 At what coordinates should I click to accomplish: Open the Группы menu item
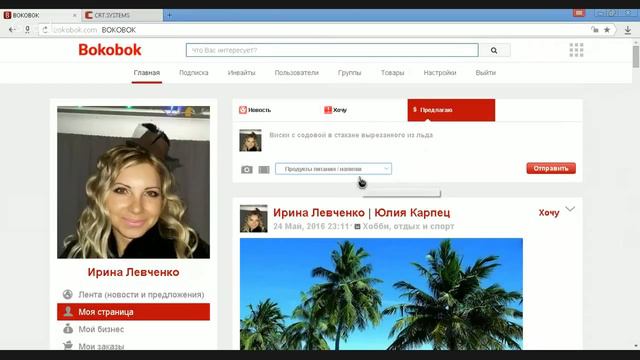349,73
